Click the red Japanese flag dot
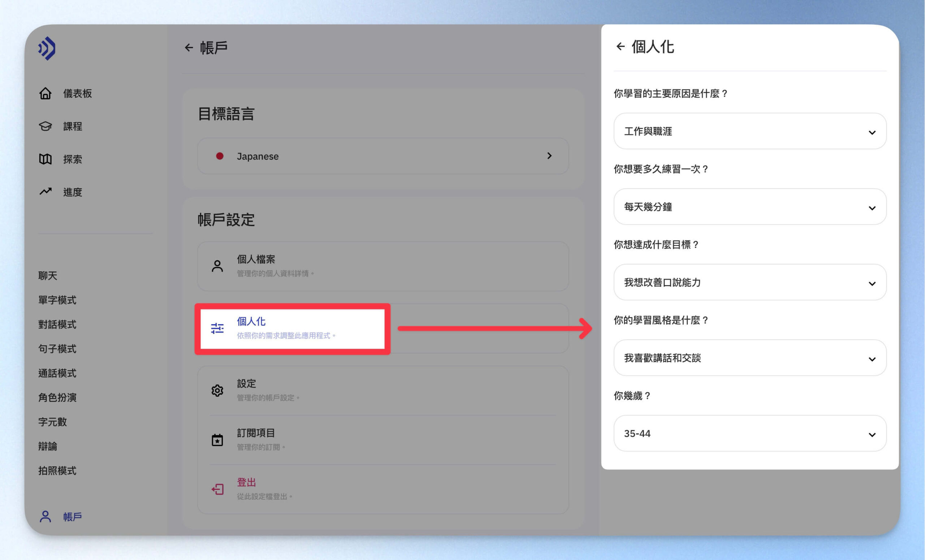The image size is (925, 560). 220,156
